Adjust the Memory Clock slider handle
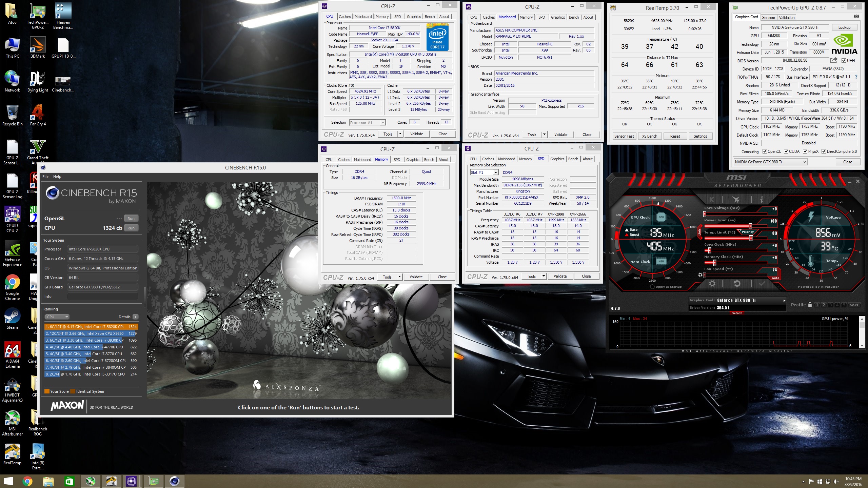 [x=714, y=263]
